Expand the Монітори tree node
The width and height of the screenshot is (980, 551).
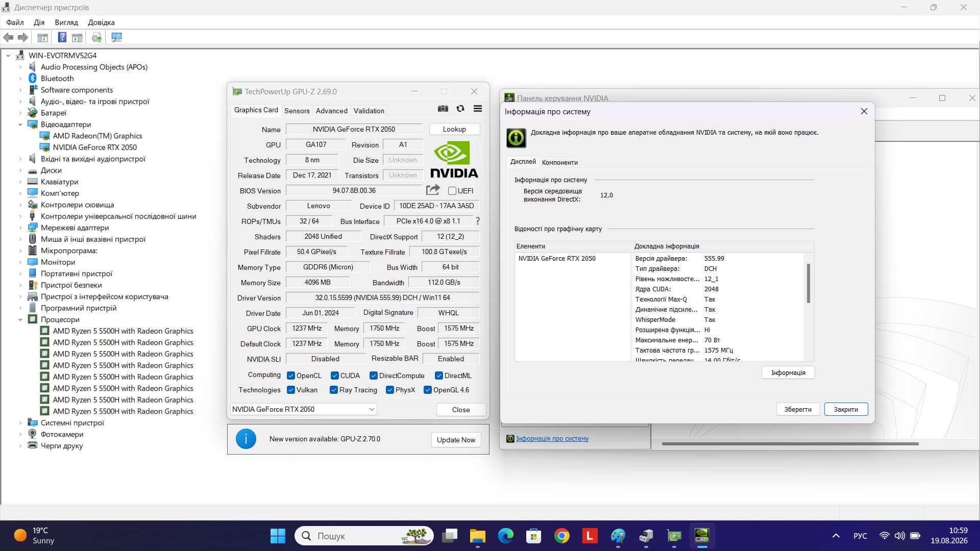click(x=20, y=262)
